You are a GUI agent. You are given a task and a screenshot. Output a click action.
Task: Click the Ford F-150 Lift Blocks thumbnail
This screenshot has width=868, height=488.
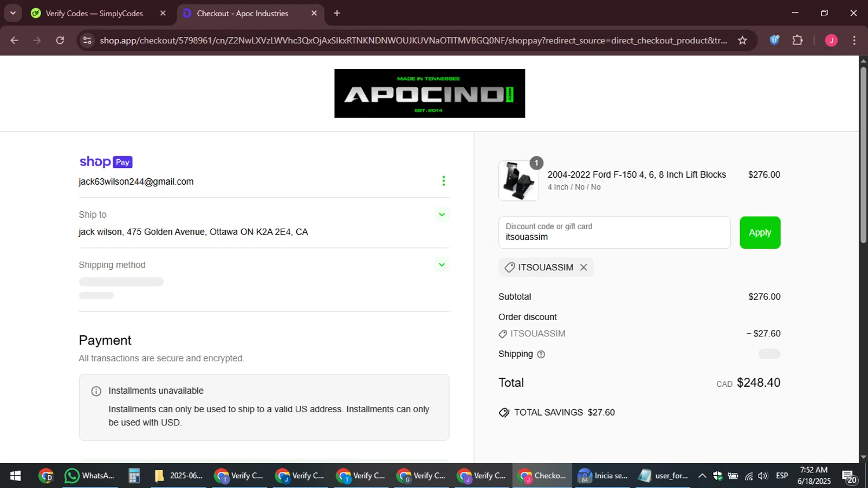pyautogui.click(x=518, y=181)
